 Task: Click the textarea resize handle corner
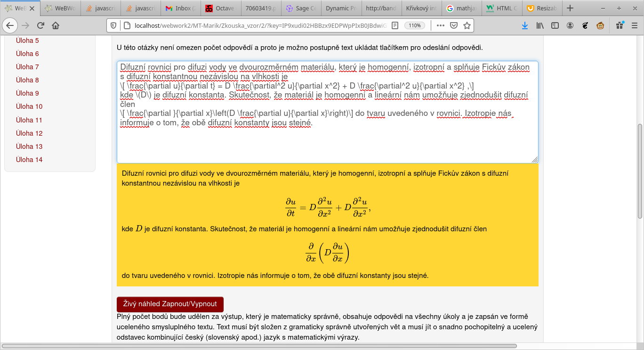tap(535, 160)
